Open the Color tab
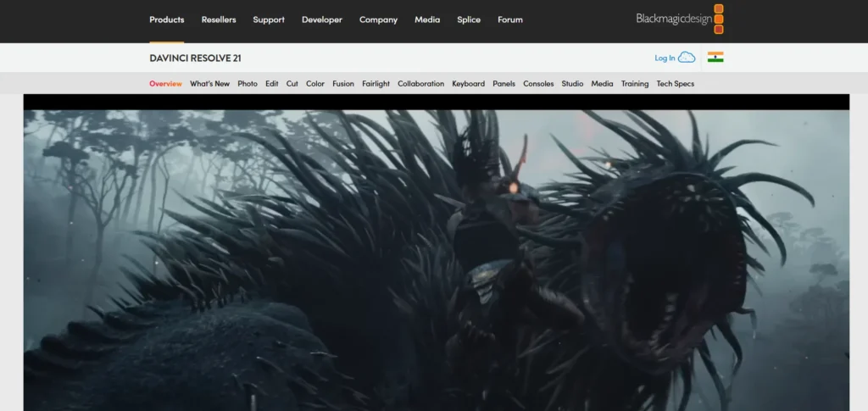Screen dimensions: 868x411 [315, 84]
